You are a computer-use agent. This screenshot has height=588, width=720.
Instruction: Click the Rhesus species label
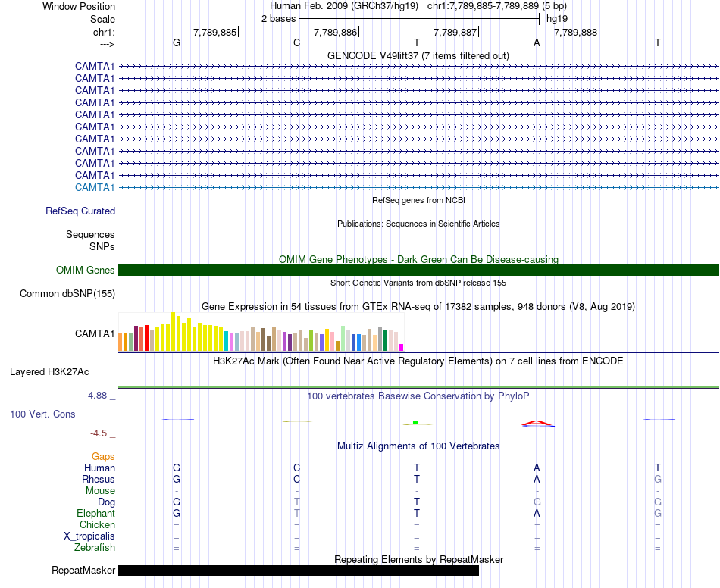(99, 479)
